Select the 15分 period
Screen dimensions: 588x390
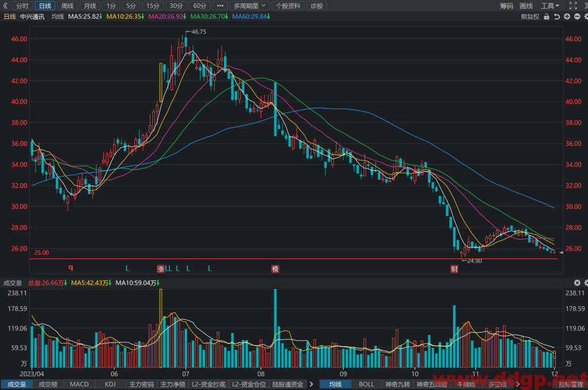153,6
